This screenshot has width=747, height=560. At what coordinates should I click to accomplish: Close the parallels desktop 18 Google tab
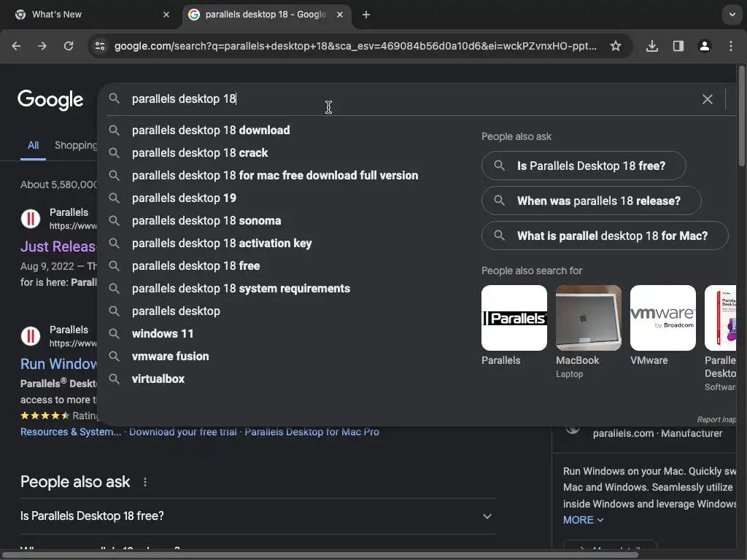click(340, 15)
